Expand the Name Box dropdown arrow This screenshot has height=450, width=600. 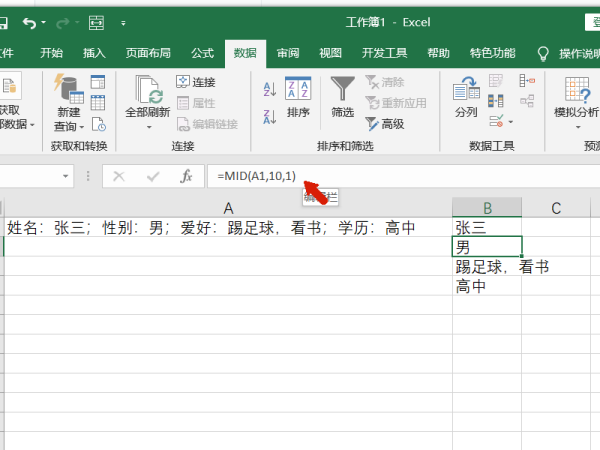tap(66, 176)
